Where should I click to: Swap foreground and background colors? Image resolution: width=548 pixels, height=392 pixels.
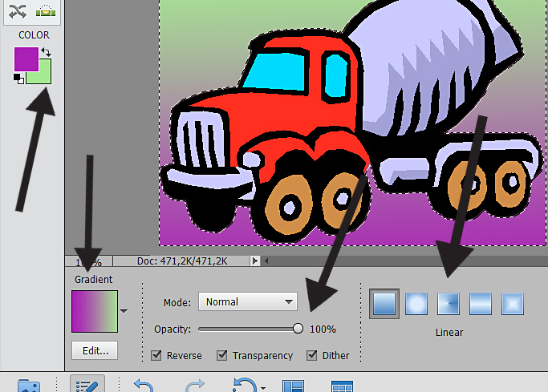pos(46,53)
